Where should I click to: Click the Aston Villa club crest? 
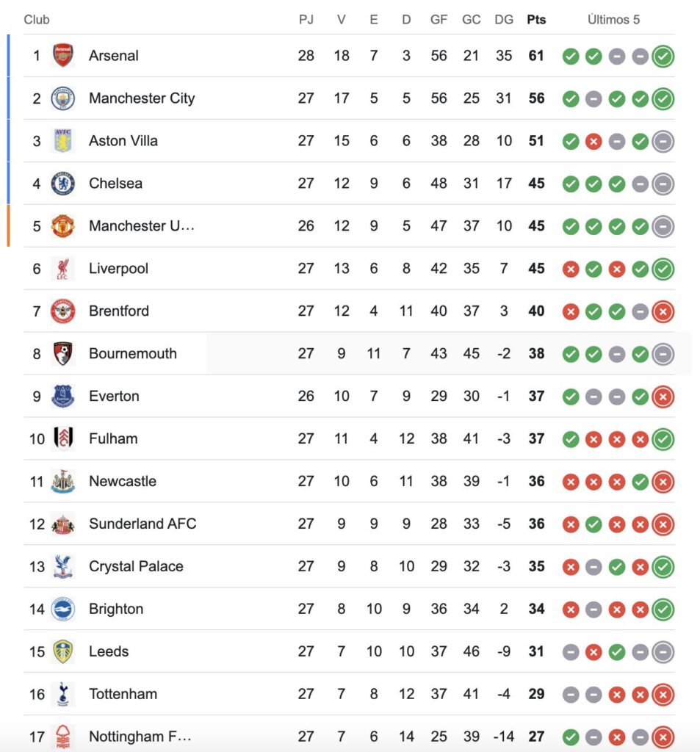63,141
